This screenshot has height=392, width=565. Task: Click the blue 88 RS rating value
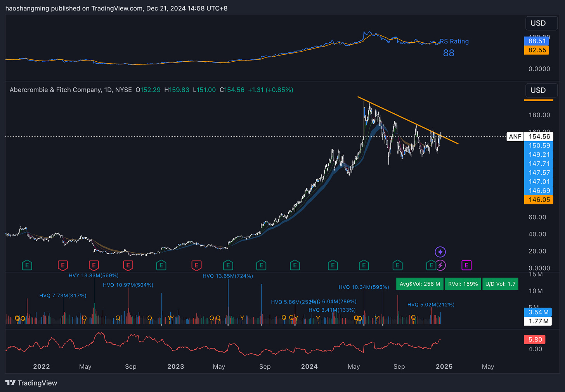(449, 53)
